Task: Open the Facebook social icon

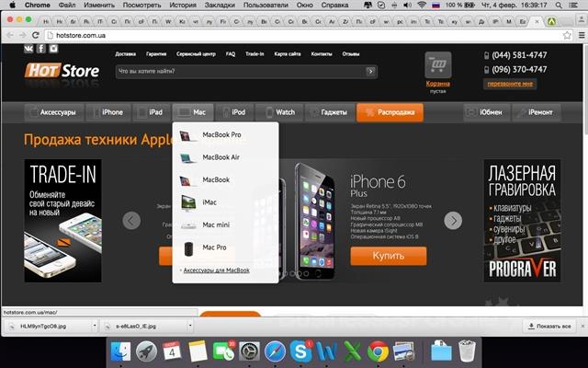Action: point(40,49)
